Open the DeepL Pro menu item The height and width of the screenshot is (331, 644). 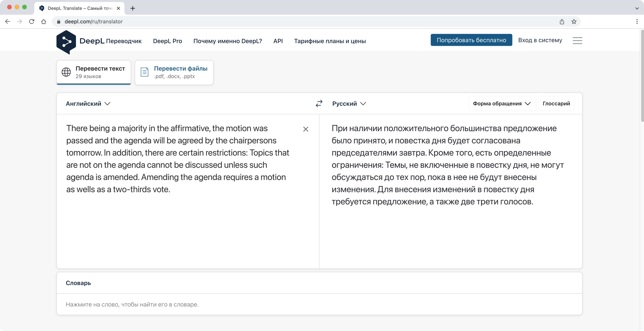tap(167, 41)
